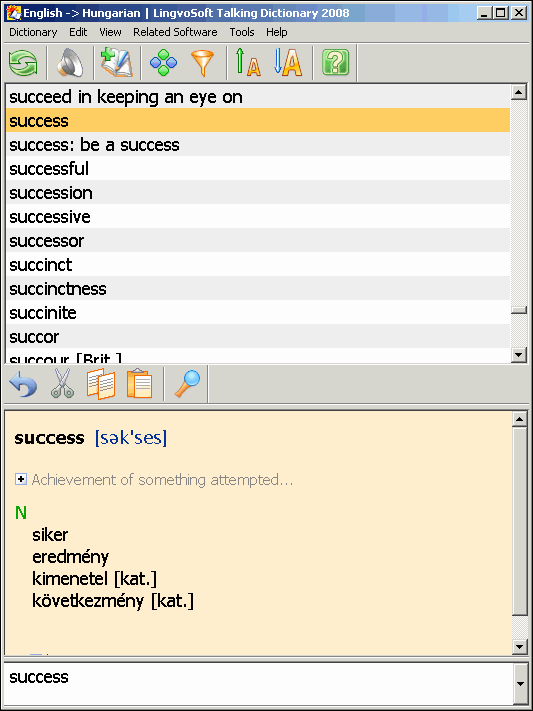Screen dimensions: 533x711
Task: Click the add user dictionary entry icon
Action: (x=117, y=63)
